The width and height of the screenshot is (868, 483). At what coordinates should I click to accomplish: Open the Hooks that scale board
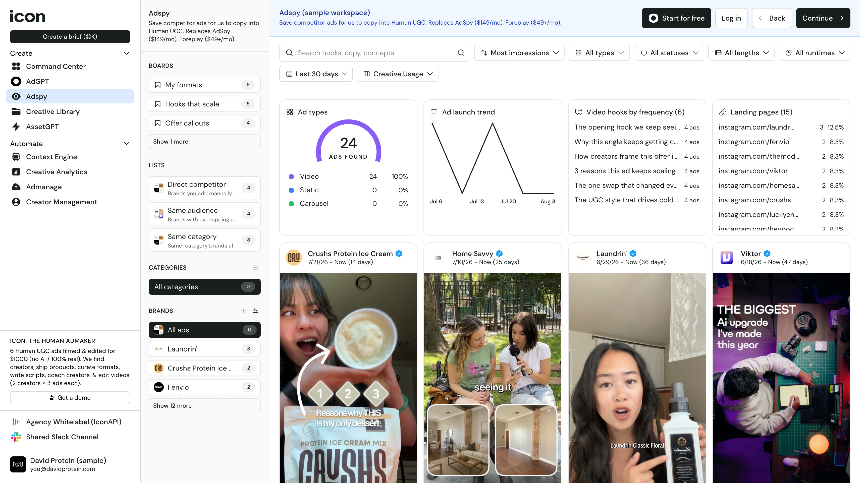204,104
